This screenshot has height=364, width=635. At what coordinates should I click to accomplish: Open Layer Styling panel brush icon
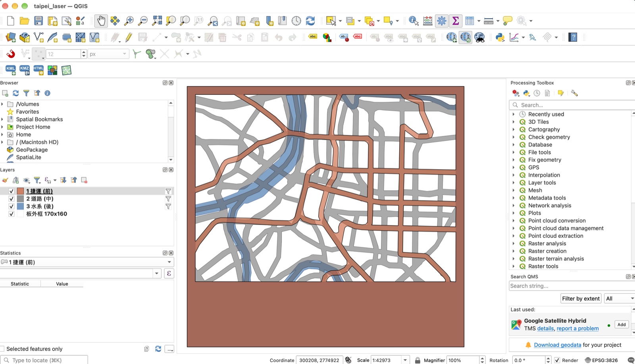click(5, 180)
